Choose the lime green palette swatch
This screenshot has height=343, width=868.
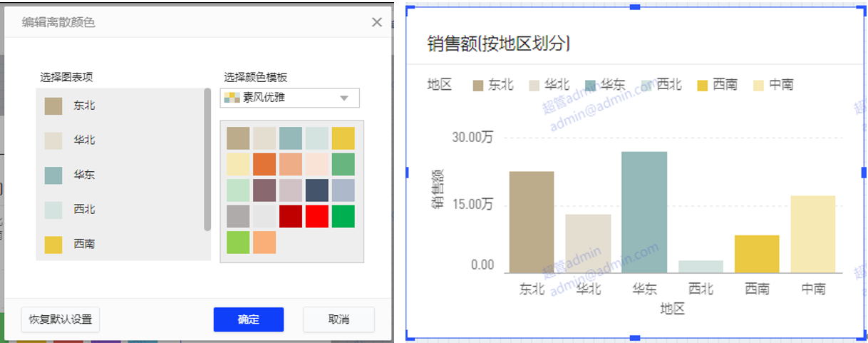click(238, 242)
